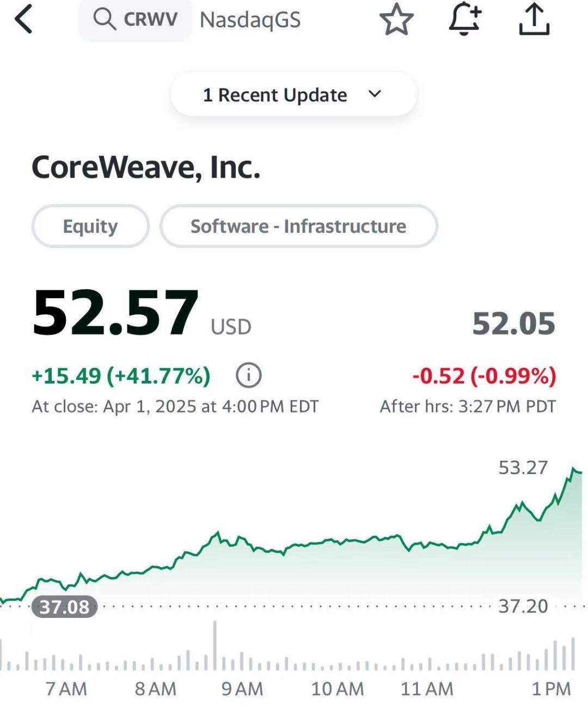
Task: Add CRWV to watchlist with star
Action: [x=396, y=20]
